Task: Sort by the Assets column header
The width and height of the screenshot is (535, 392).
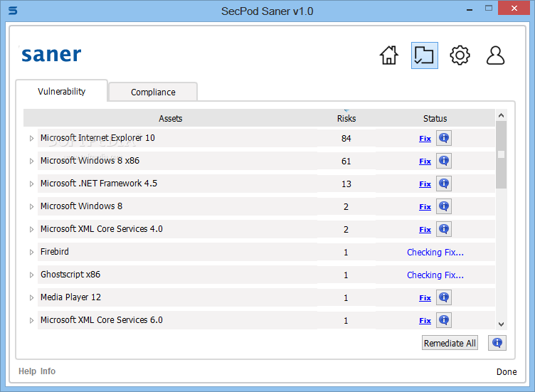Action: [170, 118]
